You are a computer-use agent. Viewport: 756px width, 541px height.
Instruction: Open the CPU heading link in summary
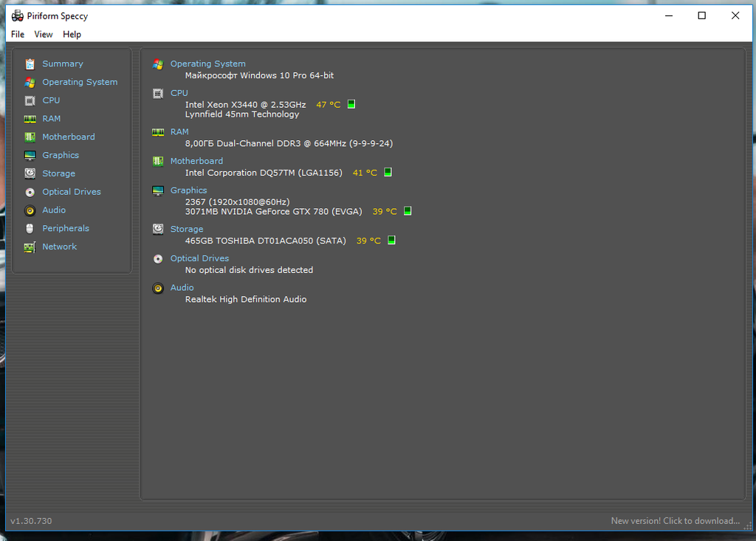179,93
